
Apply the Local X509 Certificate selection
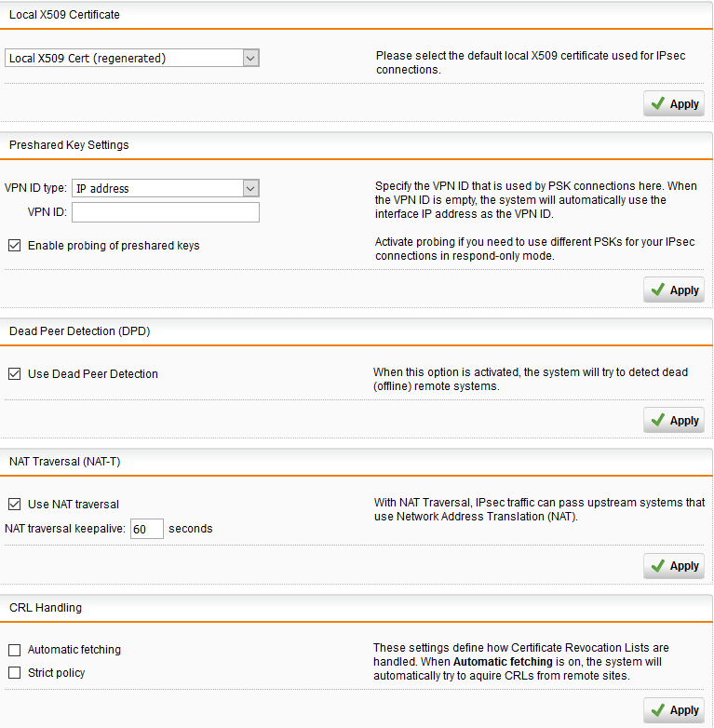point(674,103)
